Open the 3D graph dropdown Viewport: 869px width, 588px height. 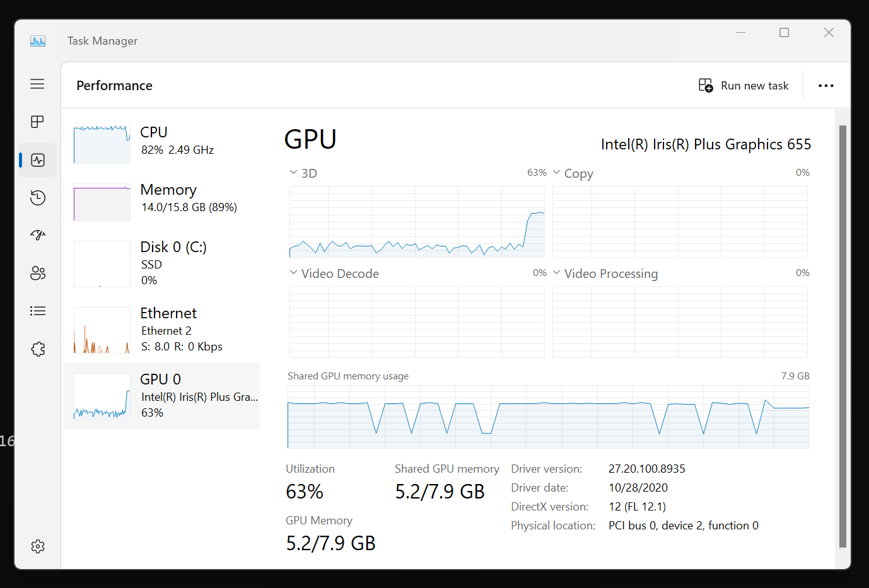pos(294,173)
